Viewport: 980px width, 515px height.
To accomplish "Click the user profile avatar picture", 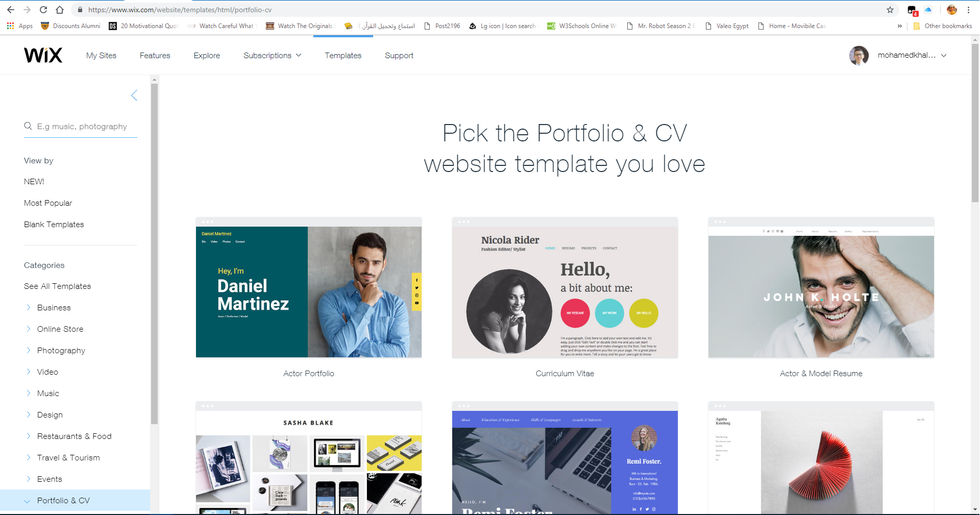I will [859, 55].
